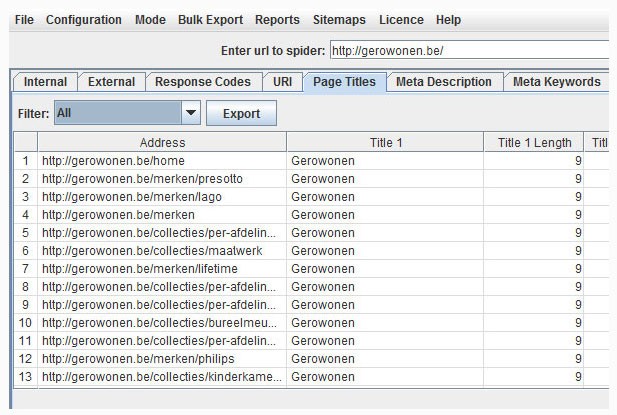Open the Help menu

pyautogui.click(x=449, y=20)
